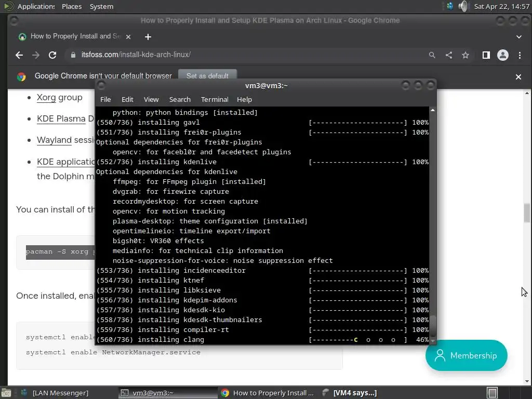Close the itsfoss tab
532x399 pixels.
[x=128, y=37]
